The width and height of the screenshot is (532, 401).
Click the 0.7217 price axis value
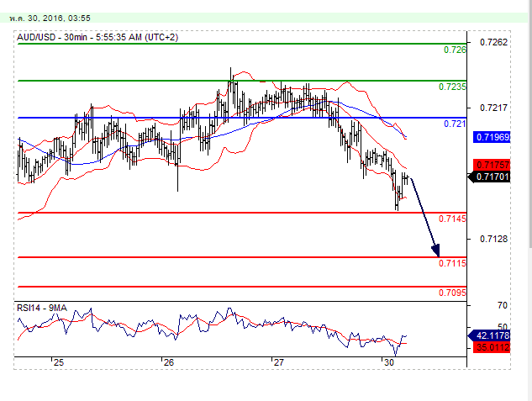pyautogui.click(x=493, y=108)
